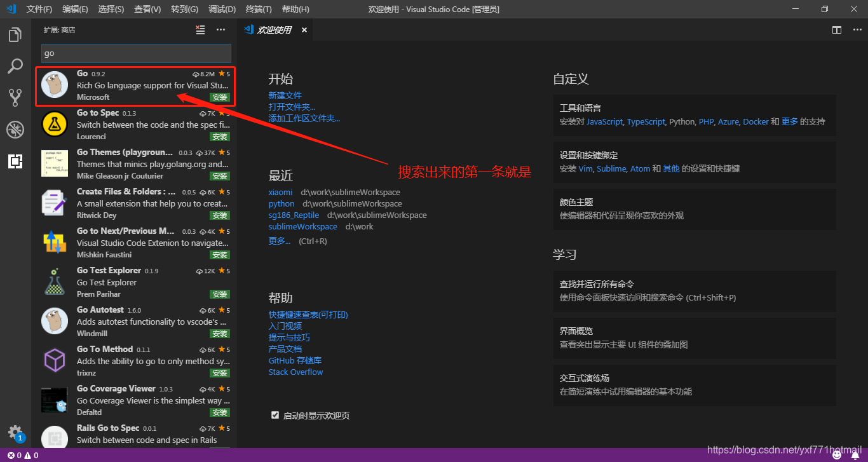Split the editor to the right
Screen dimensions: 868x462
click(837, 30)
